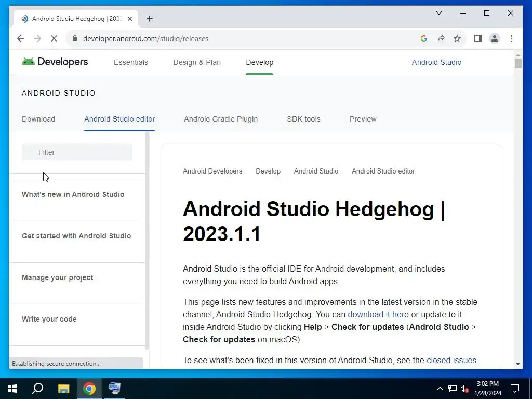Click the ANDROID STUDIO section heading
The width and height of the screenshot is (532, 399).
58,93
